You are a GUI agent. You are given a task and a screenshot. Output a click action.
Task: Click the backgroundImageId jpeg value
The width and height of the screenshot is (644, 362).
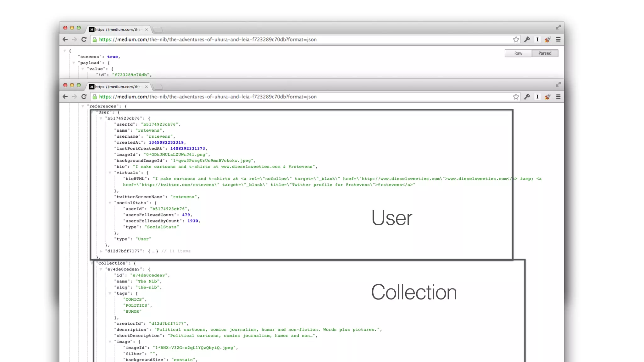212,161
